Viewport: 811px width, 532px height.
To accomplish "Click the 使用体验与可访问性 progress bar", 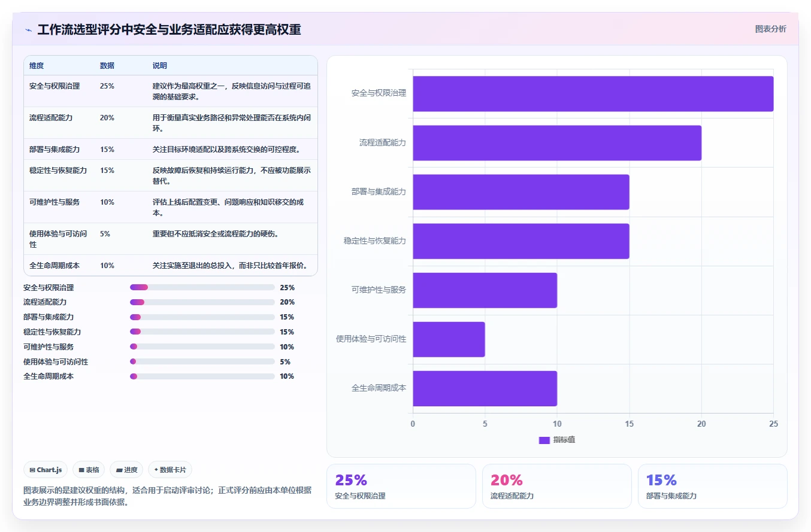I will point(202,361).
